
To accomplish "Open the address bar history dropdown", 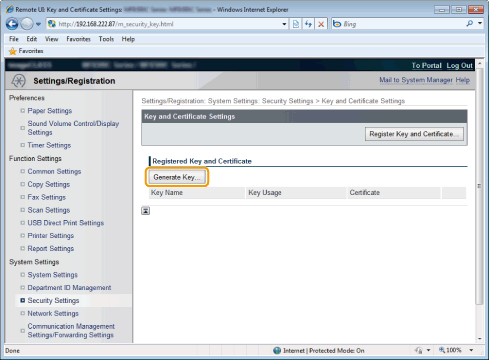I will [284, 24].
